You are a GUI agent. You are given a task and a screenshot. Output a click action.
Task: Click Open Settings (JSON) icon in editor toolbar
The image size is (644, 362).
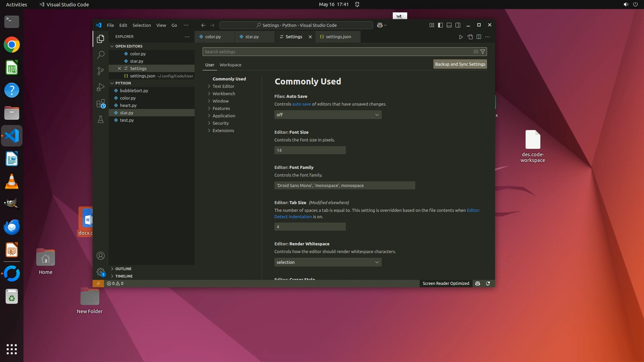tap(470, 37)
